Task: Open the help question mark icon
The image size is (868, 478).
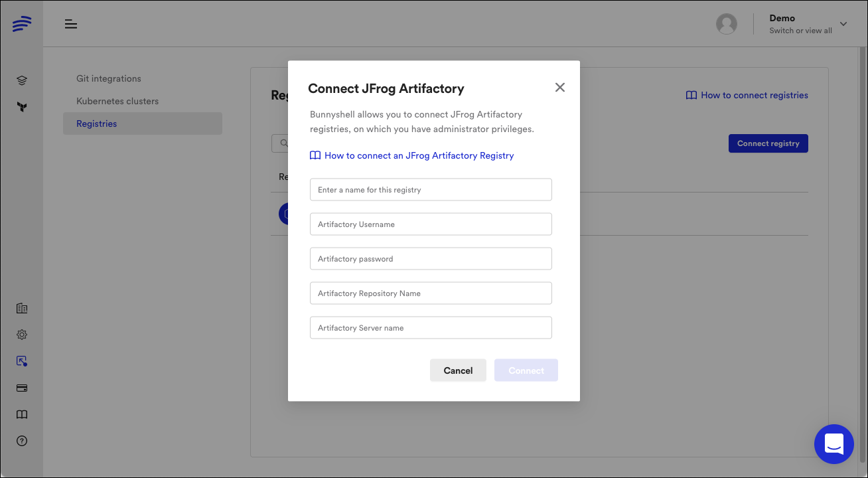Action: click(x=22, y=441)
